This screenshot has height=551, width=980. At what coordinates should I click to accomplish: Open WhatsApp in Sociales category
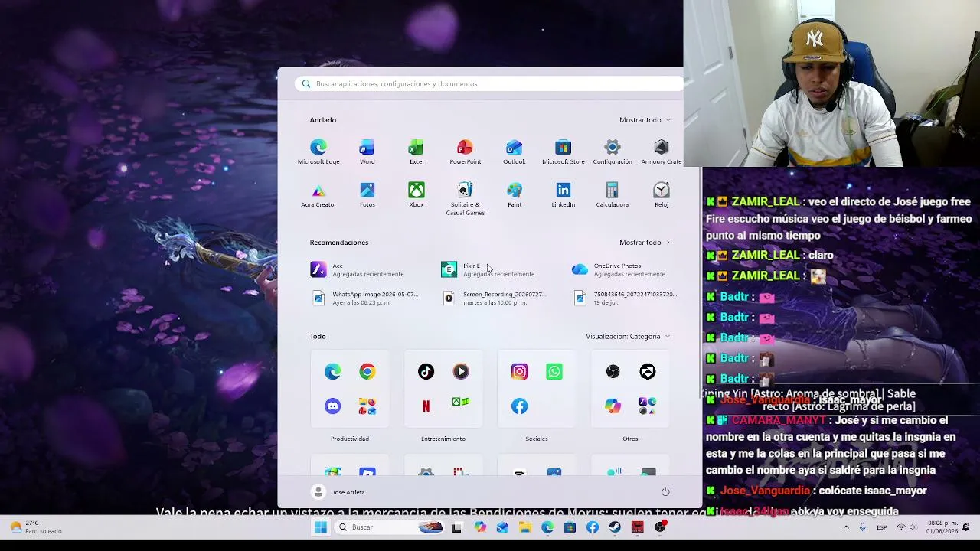point(554,371)
